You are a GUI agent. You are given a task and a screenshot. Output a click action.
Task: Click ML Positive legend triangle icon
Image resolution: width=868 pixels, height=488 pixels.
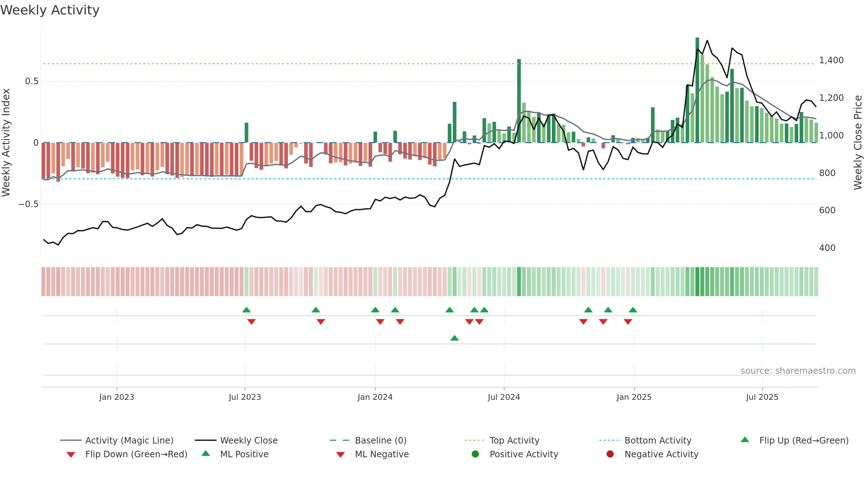206,453
